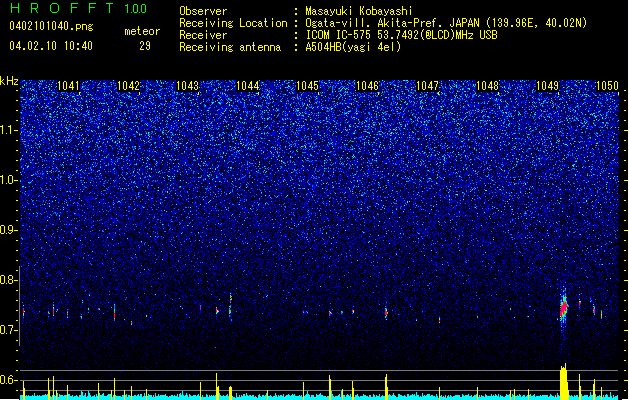
Task: Click the 1043 time axis label
Action: tap(188, 86)
